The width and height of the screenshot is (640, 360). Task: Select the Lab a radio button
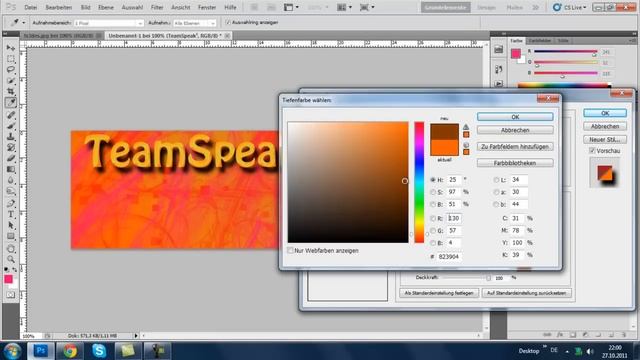[x=496, y=192]
